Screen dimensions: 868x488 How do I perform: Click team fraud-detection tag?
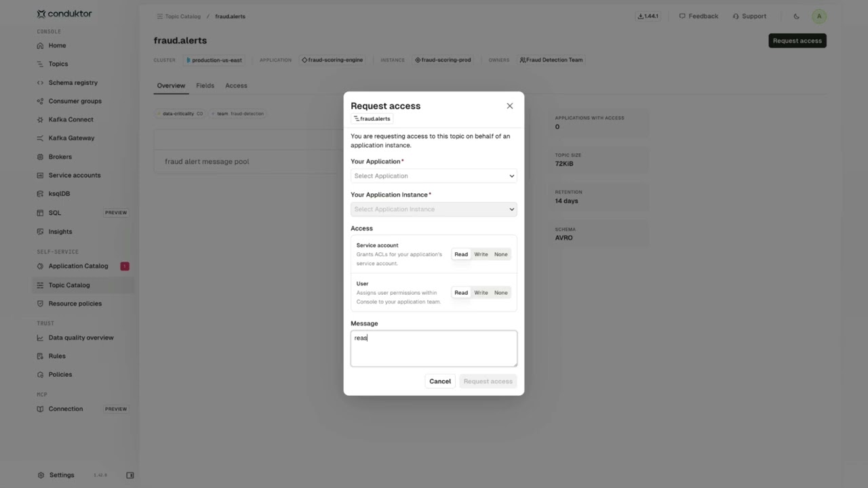pyautogui.click(x=237, y=114)
